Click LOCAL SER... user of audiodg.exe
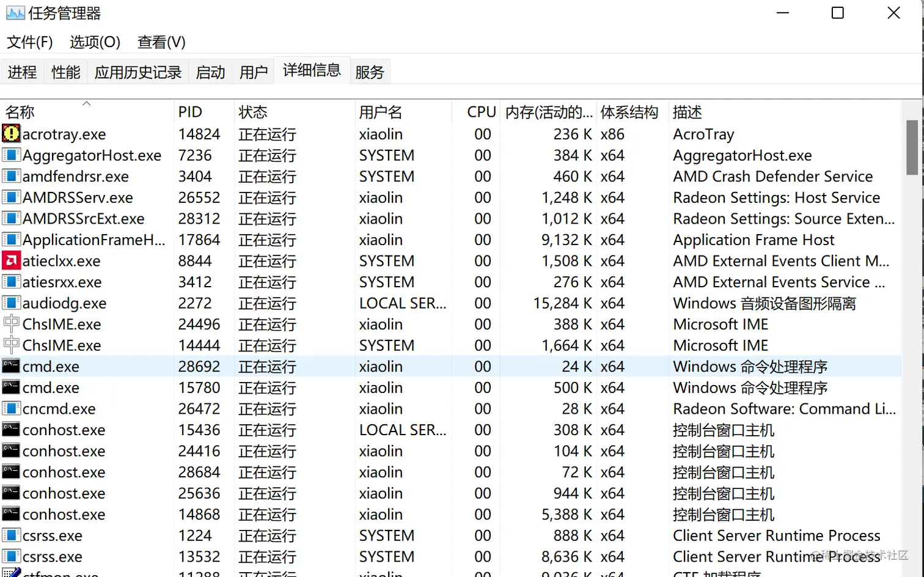Screen dimensions: 924x577 pos(403,303)
